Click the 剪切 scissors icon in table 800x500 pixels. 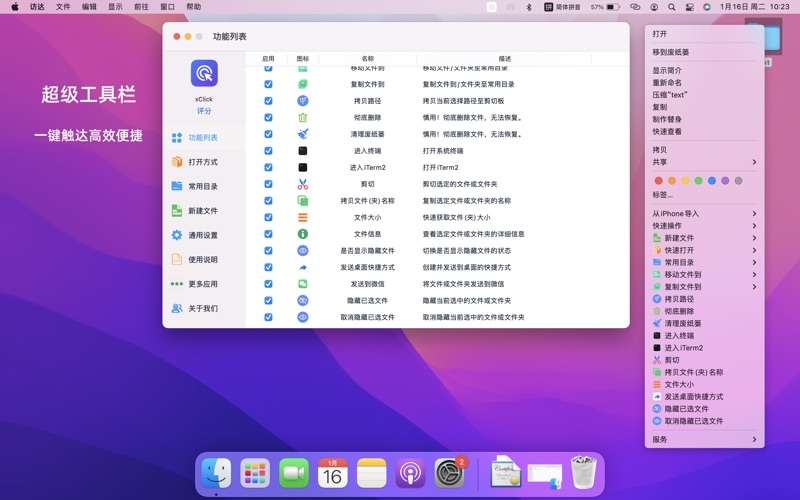303,184
